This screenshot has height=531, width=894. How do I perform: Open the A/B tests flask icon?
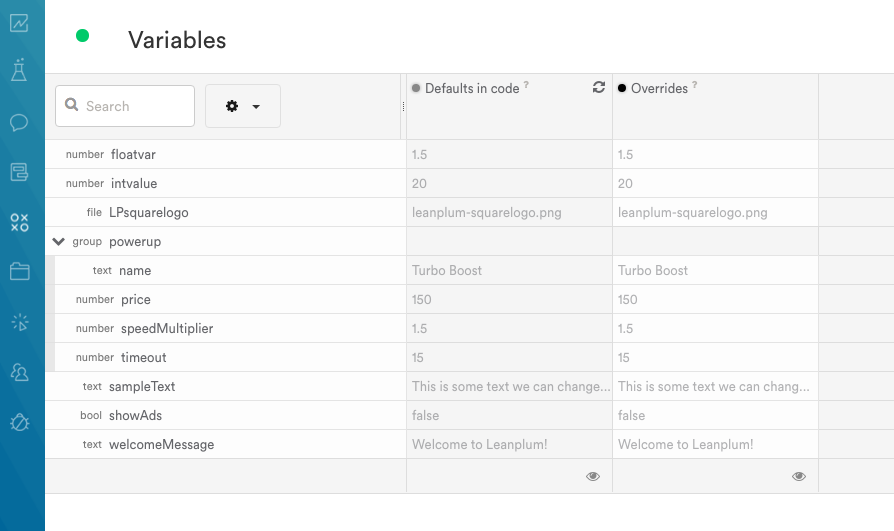(x=19, y=70)
